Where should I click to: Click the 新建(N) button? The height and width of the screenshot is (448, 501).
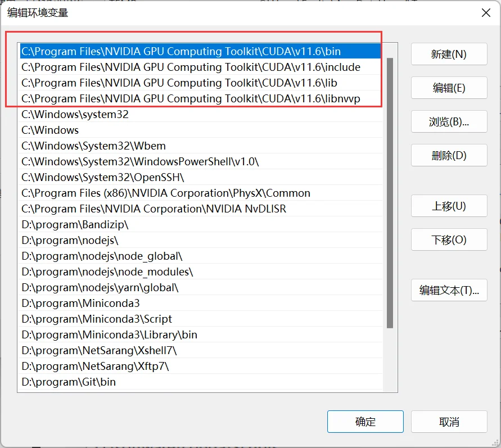[x=449, y=55]
